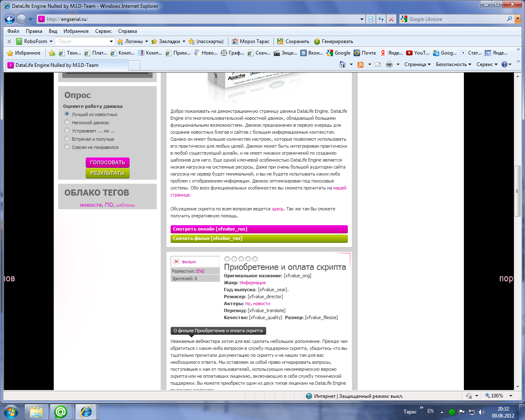
Task: Click the Stop loading X icon
Action: click(391, 19)
